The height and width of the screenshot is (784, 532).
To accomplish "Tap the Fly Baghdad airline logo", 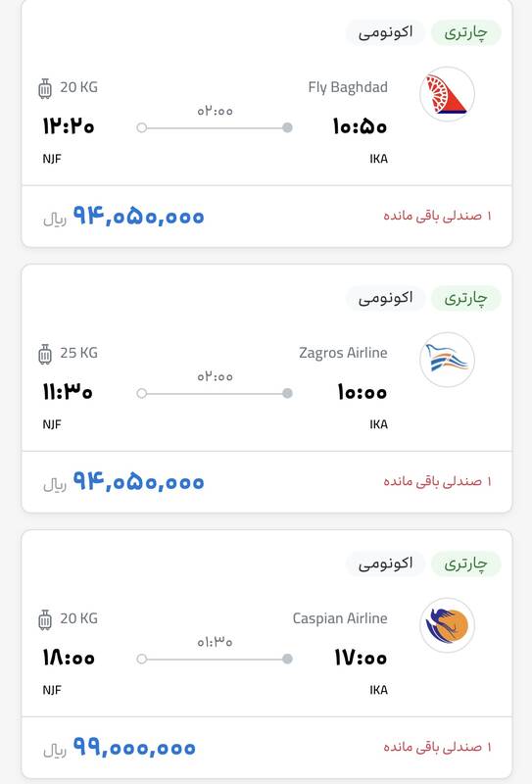I will tap(447, 94).
